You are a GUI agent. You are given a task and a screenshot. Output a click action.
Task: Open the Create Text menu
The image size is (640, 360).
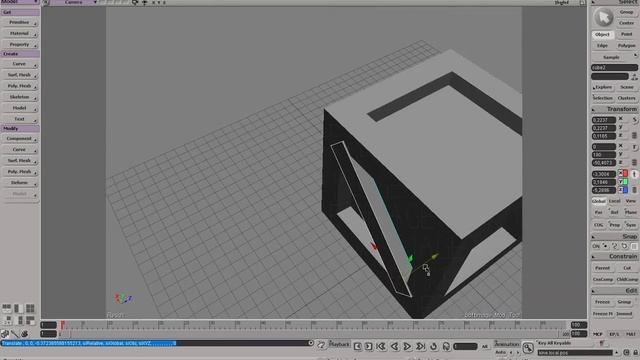pyautogui.click(x=20, y=119)
